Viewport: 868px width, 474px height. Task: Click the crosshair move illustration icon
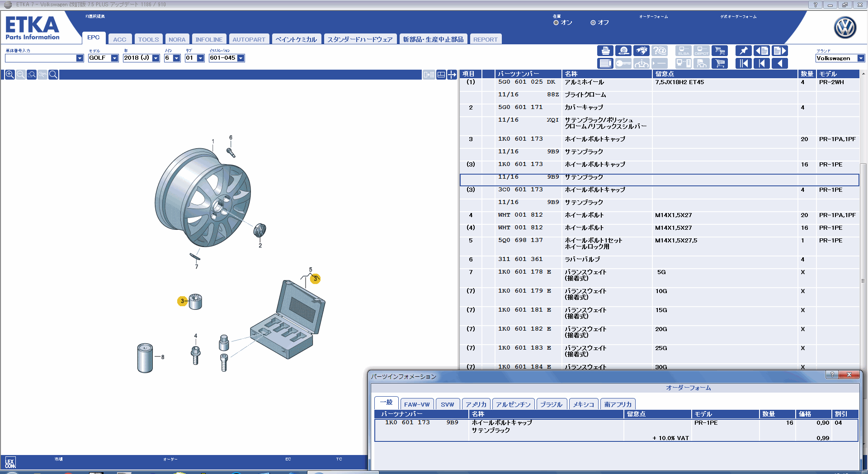pos(452,75)
